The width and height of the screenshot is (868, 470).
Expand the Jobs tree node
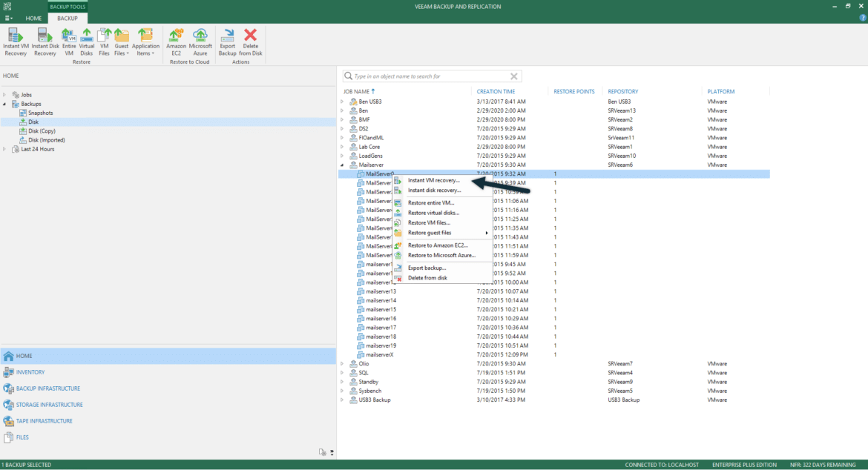[4, 95]
